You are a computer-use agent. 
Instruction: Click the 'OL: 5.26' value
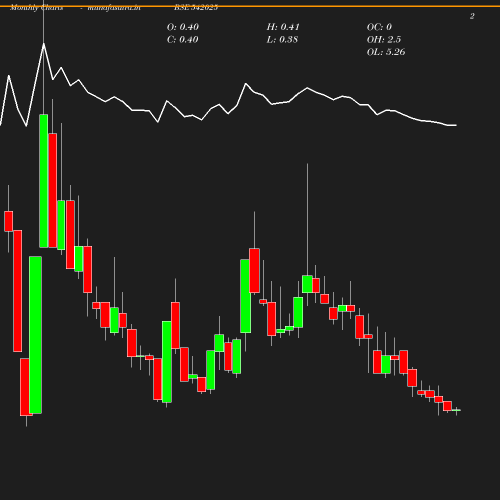point(386,52)
